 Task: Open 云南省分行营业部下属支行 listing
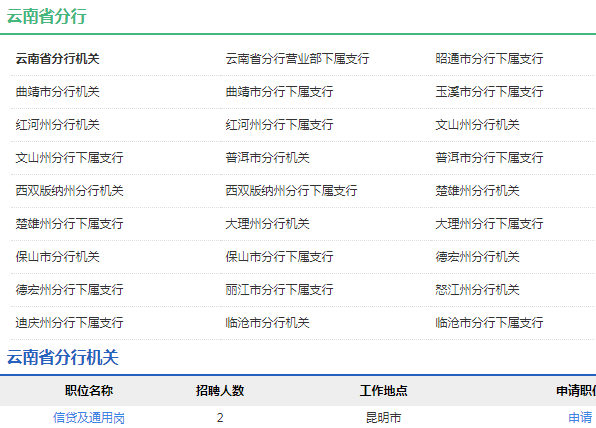coord(297,59)
